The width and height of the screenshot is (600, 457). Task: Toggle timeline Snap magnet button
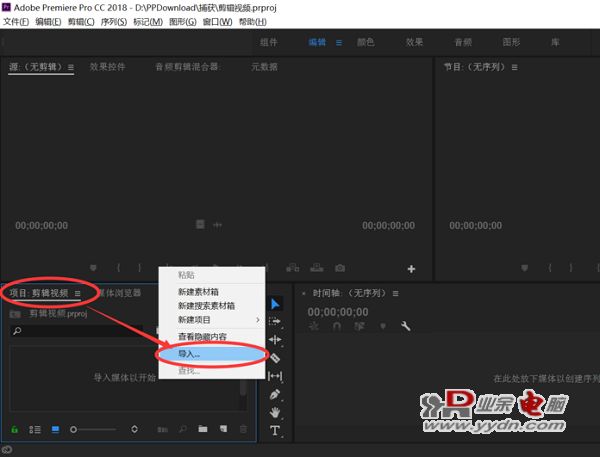(x=336, y=326)
